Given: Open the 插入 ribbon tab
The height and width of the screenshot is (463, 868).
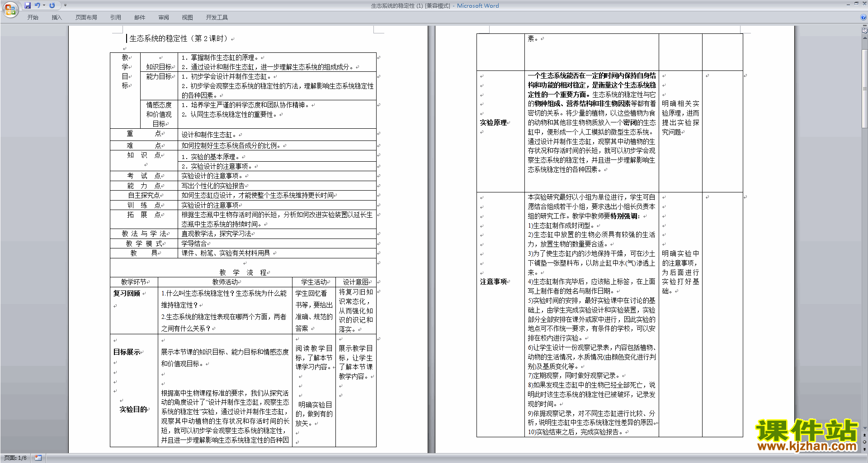Looking at the screenshot, I should tap(57, 18).
